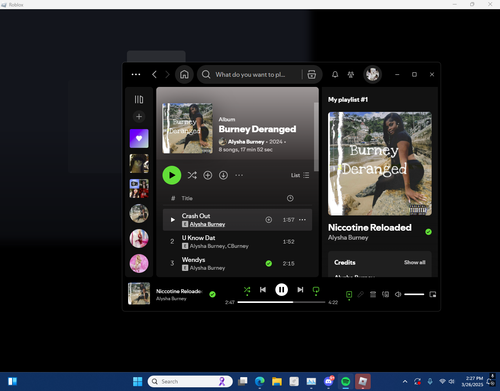Show all credits
This screenshot has height=391, width=500.
415,262
